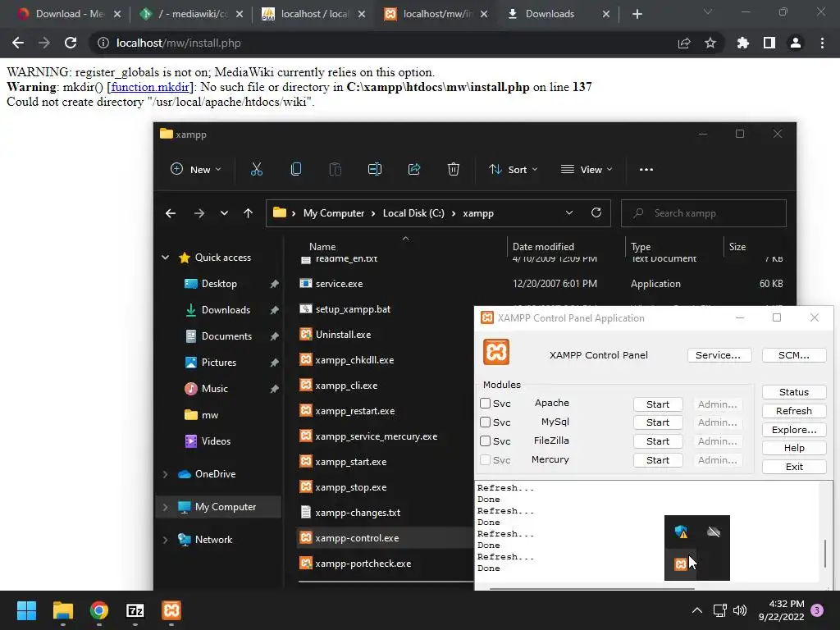Go up one folder level in File Explorer
Screen dimensions: 840x630
[x=248, y=213]
